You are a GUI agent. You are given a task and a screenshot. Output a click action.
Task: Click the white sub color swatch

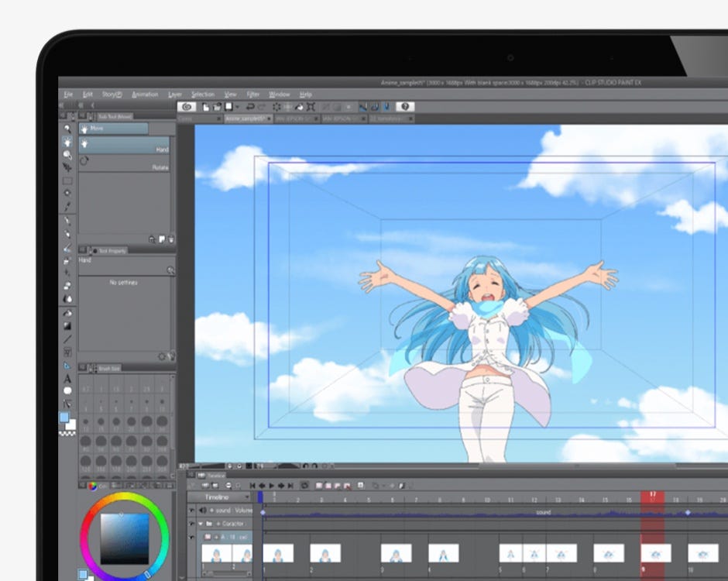pos(71,425)
